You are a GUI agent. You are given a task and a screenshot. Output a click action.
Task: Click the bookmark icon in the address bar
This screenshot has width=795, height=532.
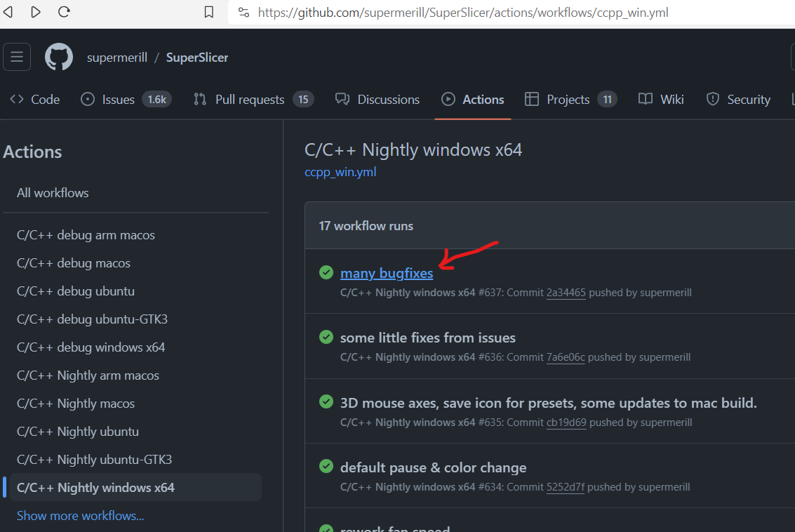[207, 12]
